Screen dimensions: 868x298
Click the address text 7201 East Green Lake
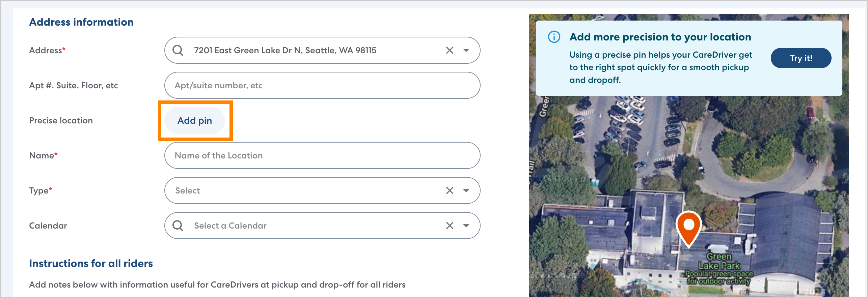pyautogui.click(x=285, y=51)
